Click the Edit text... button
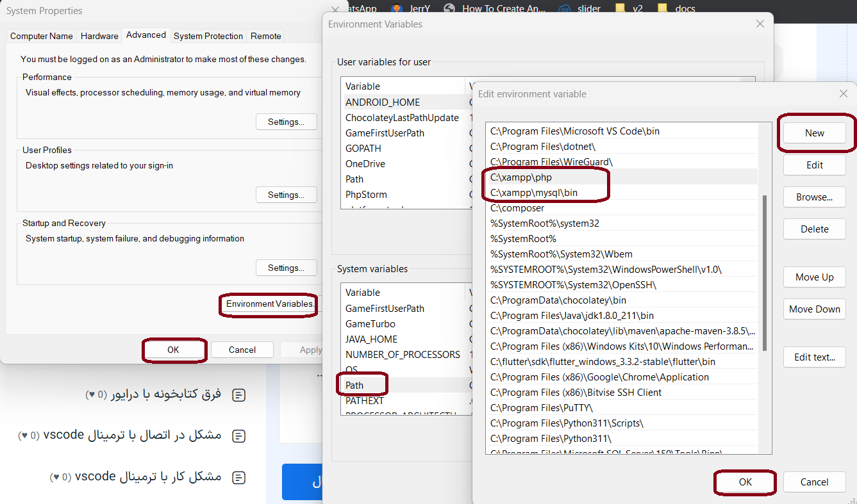This screenshot has width=857, height=504. [815, 357]
